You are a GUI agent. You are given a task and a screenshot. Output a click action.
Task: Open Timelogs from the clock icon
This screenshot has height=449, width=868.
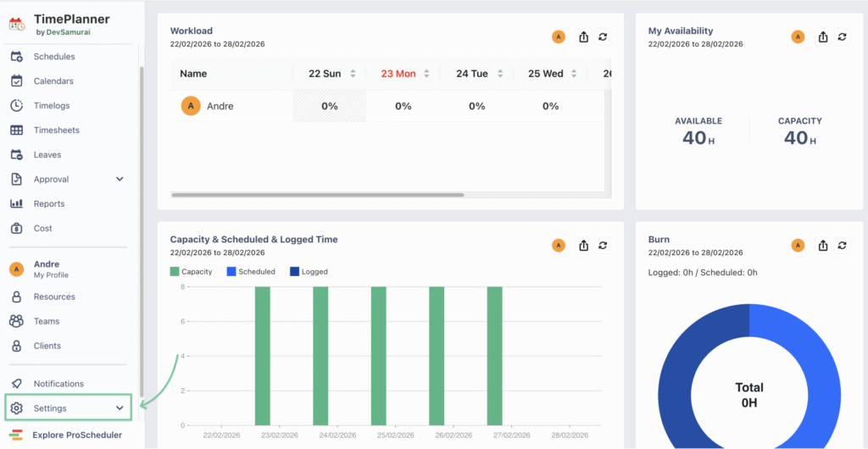pos(17,106)
